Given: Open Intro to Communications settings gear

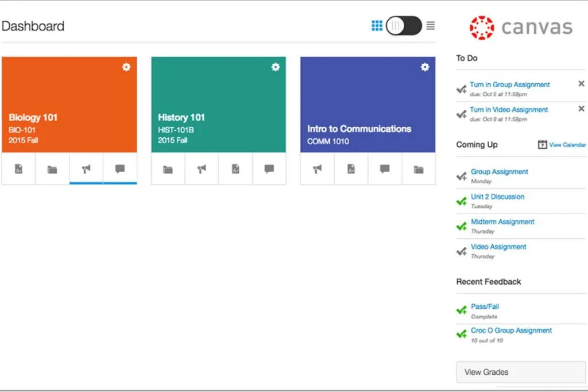Looking at the screenshot, I should point(425,67).
